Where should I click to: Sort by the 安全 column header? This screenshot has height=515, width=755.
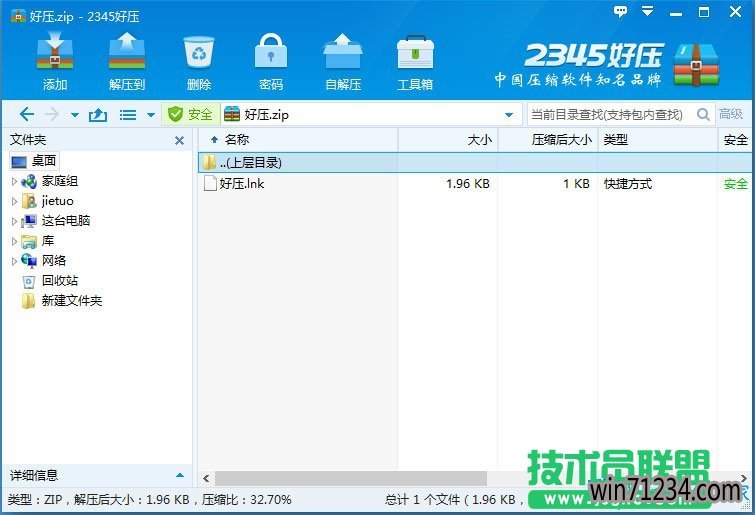click(735, 140)
